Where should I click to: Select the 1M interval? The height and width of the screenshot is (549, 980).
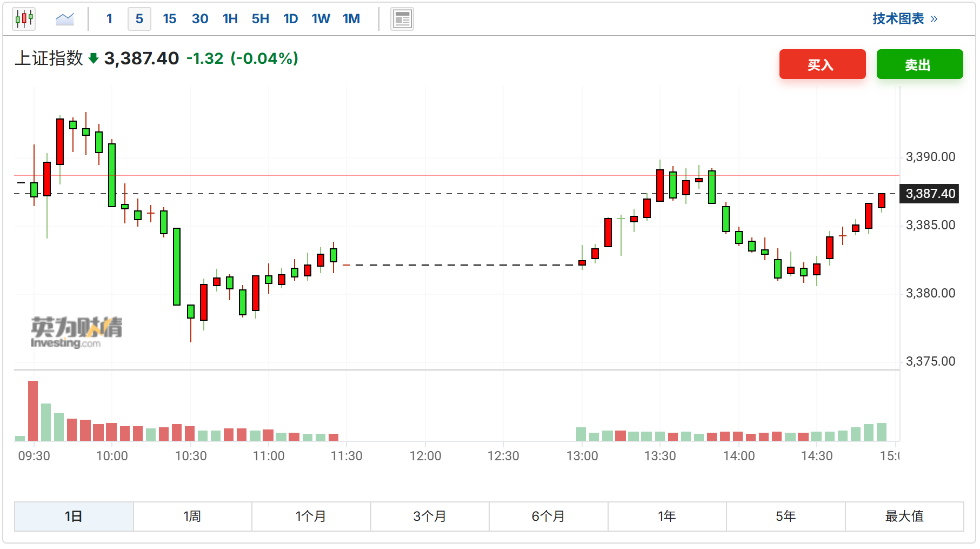point(351,19)
